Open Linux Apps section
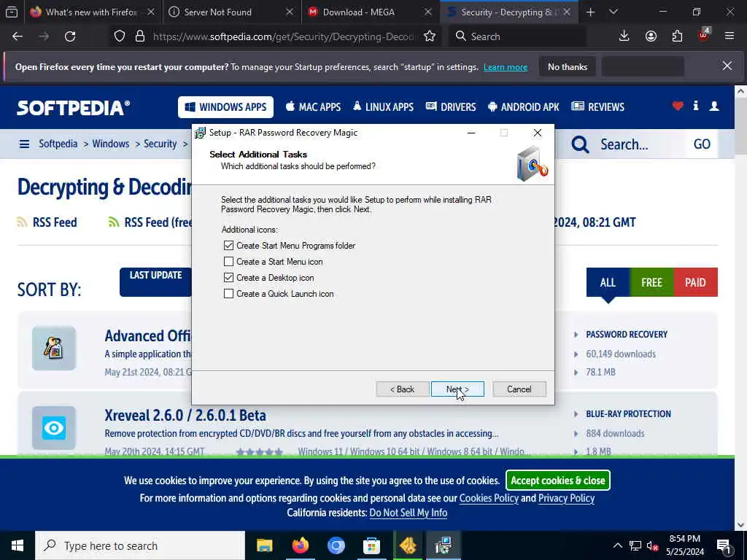The width and height of the screenshot is (747, 560). [383, 107]
